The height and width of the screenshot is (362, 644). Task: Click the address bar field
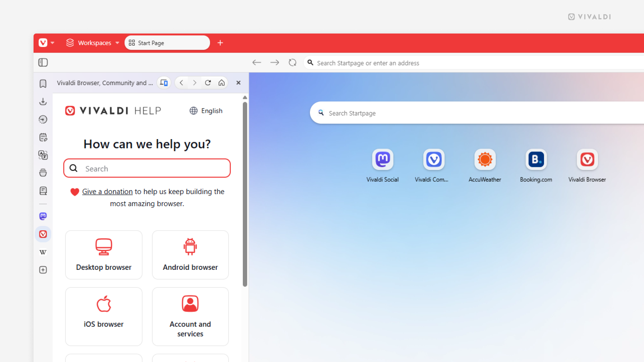tap(473, 63)
